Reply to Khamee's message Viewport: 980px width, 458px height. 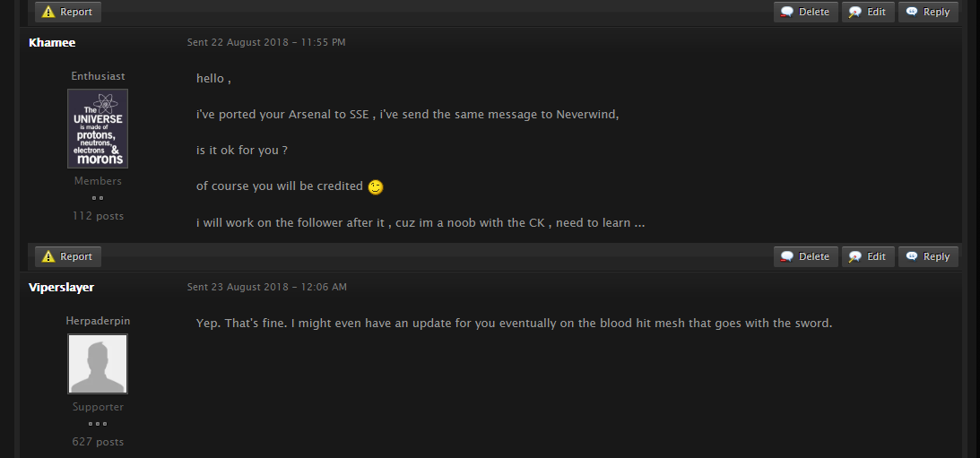(928, 256)
